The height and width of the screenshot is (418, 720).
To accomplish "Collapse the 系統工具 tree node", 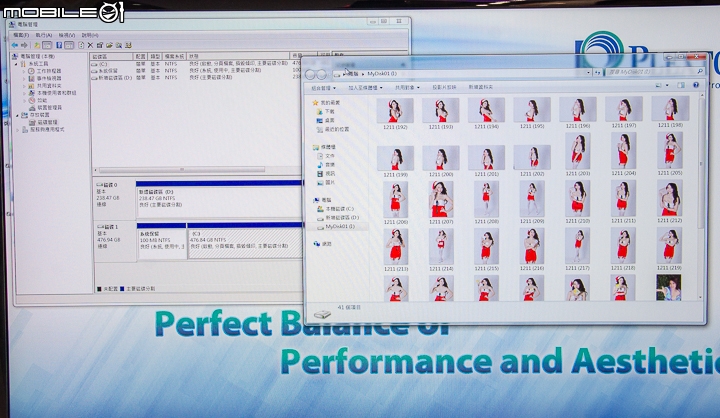I will 17,64.
